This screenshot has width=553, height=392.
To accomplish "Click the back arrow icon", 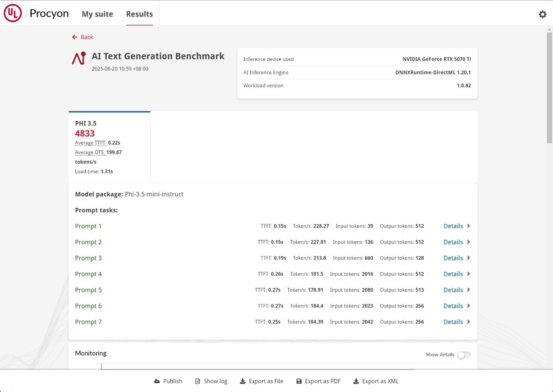I will coord(75,37).
